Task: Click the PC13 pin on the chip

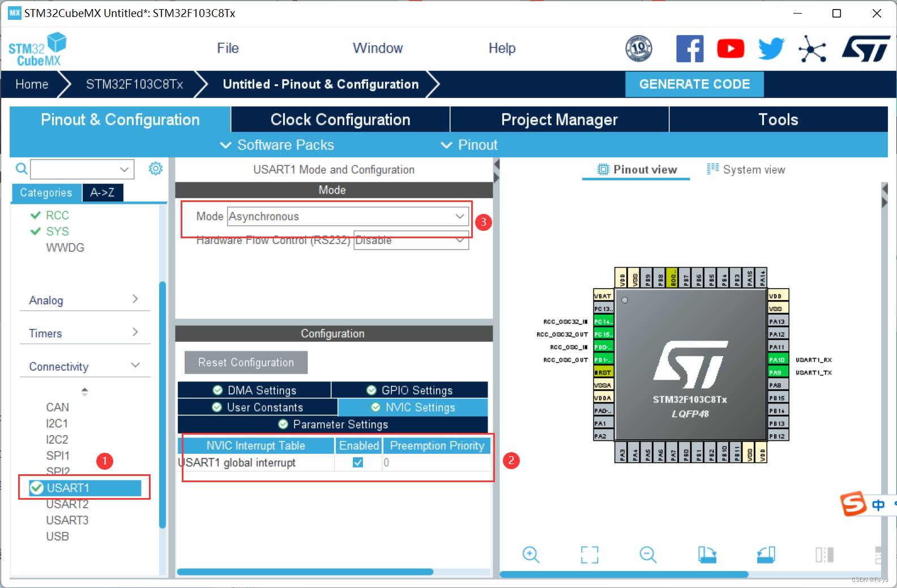Action: tap(603, 308)
